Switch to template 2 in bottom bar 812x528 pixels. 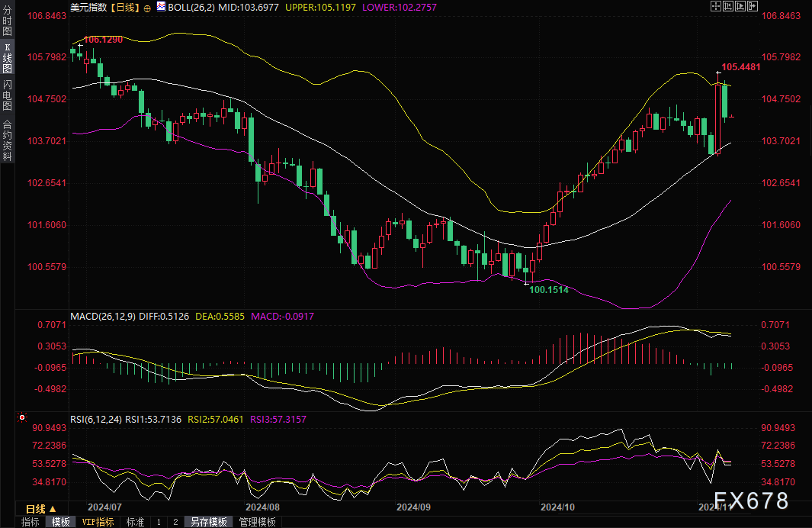click(175, 522)
